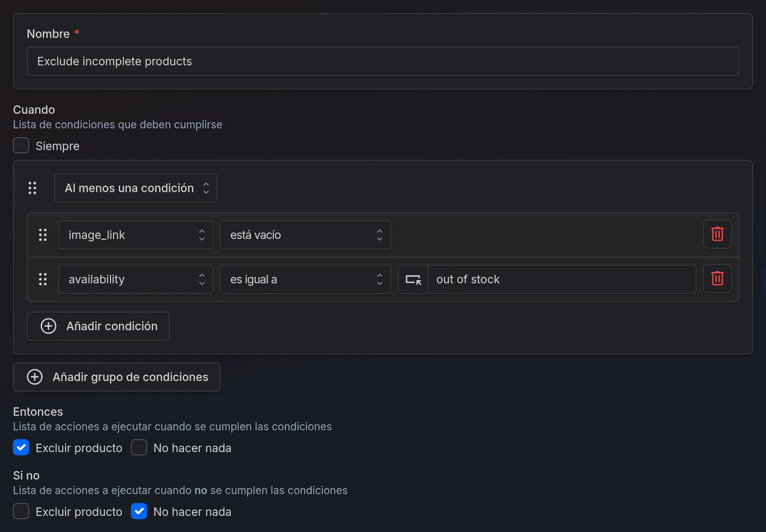Viewport: 766px width, 532px height.
Task: Click the drag handle of the condition group
Action: 32,188
